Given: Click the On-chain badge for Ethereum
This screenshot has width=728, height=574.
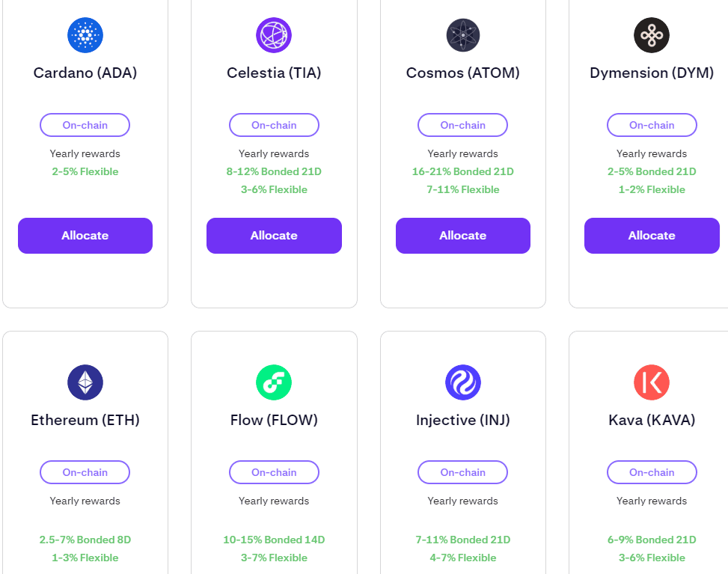Looking at the screenshot, I should (85, 472).
